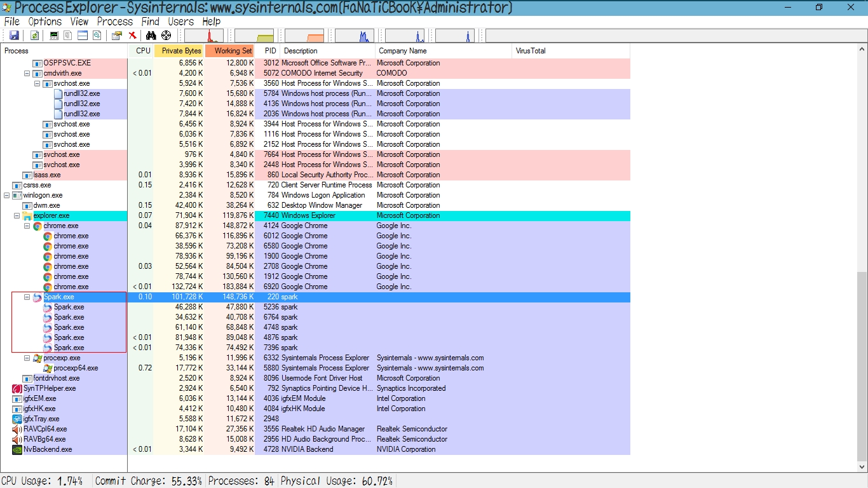Collapse the parent chrome.exe tree node

coord(27,226)
